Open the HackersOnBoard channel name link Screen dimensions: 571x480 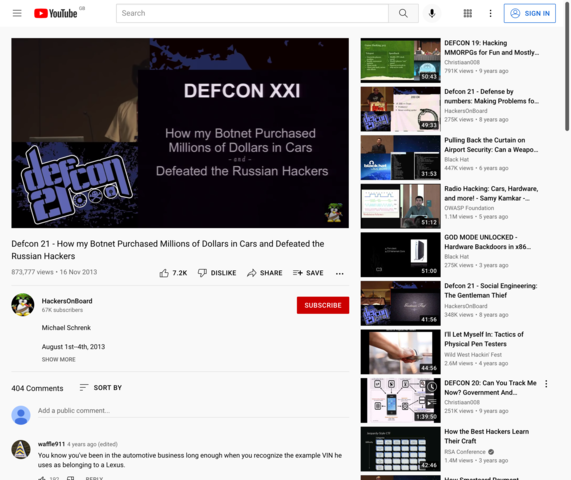point(67,301)
